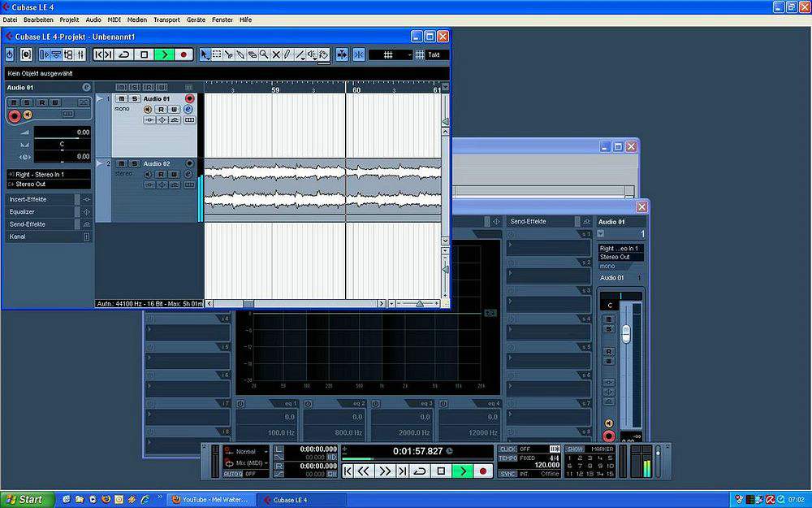
Task: Select the Line tool
Action: pyautogui.click(x=300, y=54)
